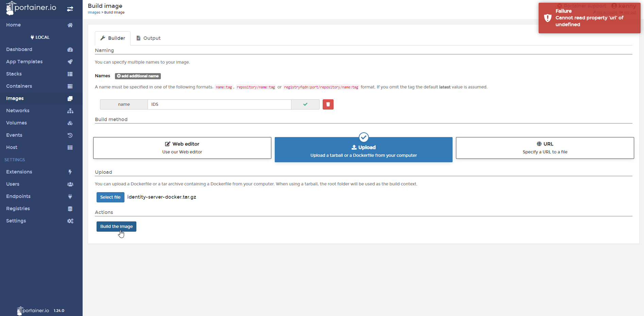Click the Events history icon

(70, 135)
